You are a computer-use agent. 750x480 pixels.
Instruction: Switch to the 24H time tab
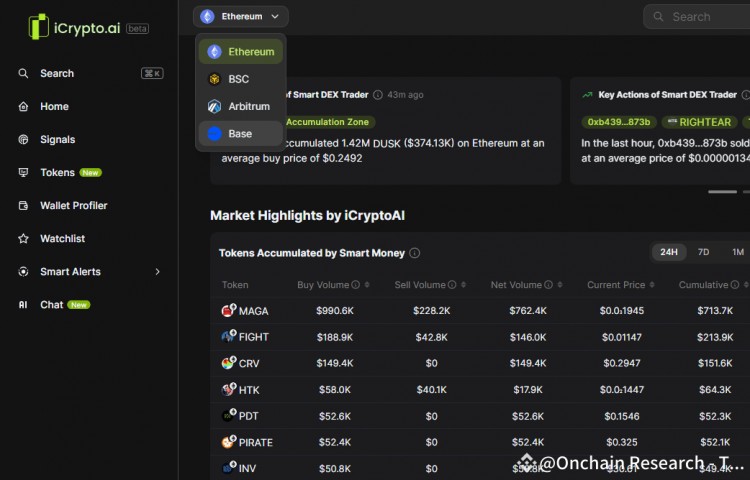[669, 252]
